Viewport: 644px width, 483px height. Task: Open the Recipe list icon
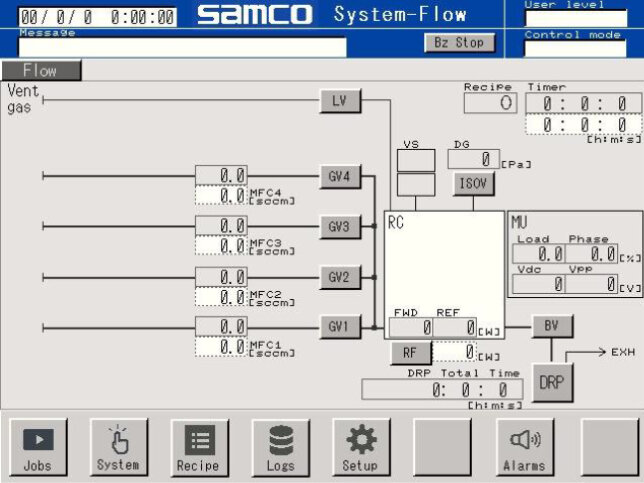(x=200, y=446)
